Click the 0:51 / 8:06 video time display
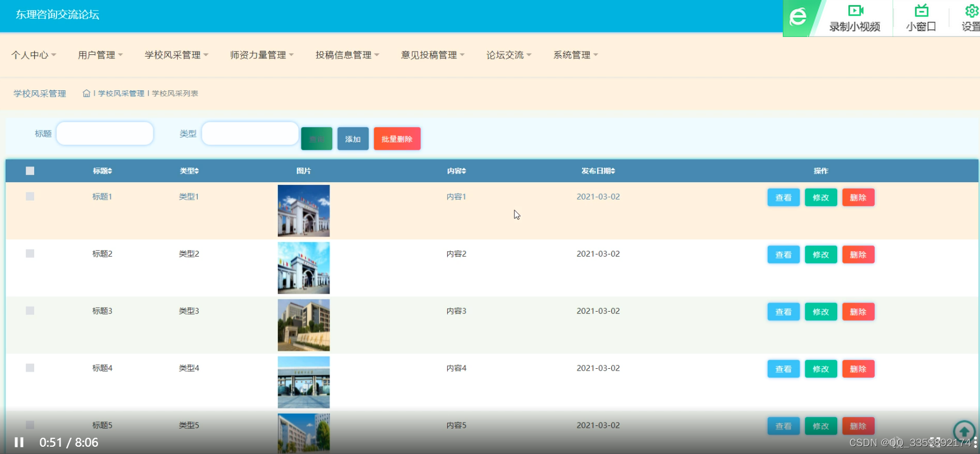 [69, 442]
